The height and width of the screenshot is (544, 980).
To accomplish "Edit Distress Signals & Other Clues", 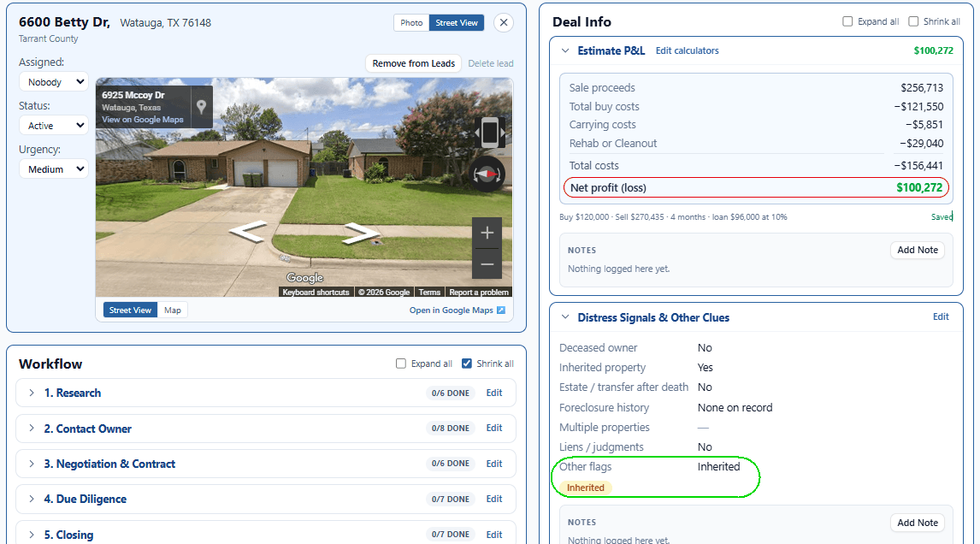I will (941, 317).
